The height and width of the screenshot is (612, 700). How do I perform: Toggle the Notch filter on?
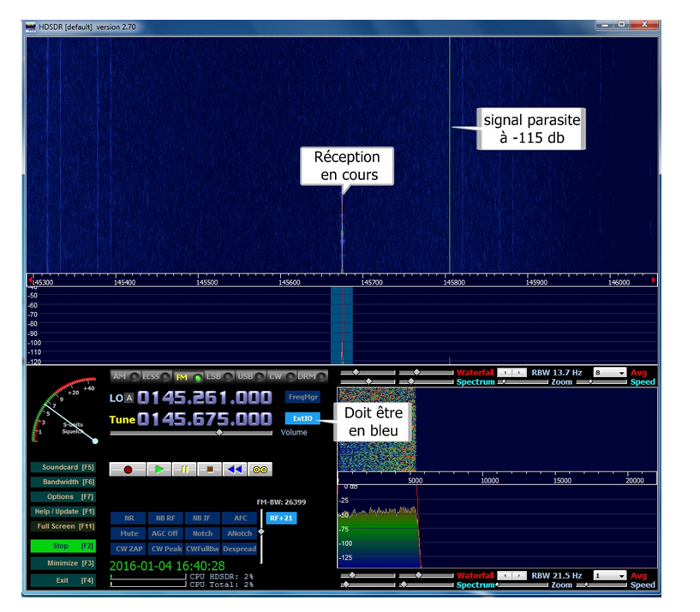(x=201, y=533)
